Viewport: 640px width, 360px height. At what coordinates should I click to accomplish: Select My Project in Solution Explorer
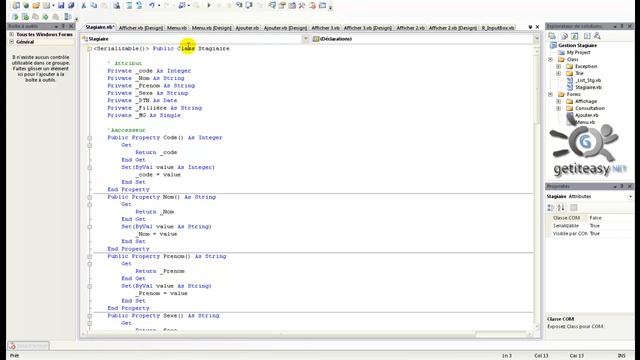(x=578, y=52)
